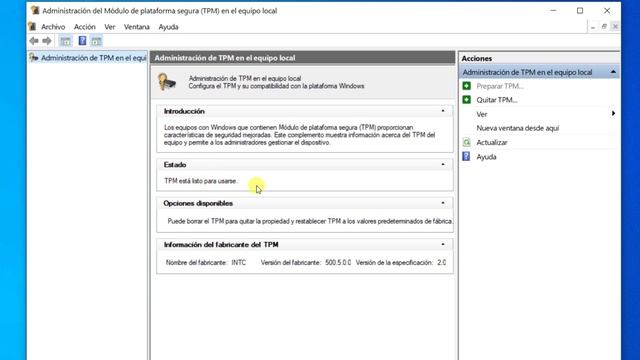Viewport: 640px width, 360px height.
Task: Click Nueva ventana desde aquí
Action: click(518, 128)
